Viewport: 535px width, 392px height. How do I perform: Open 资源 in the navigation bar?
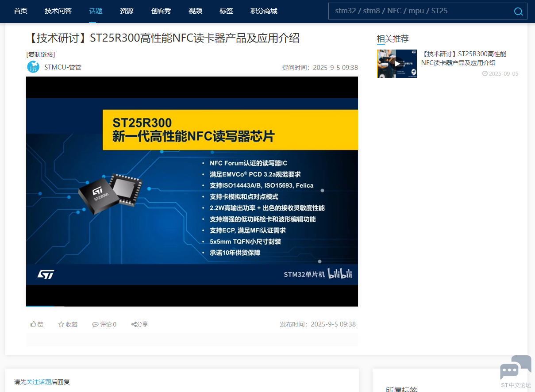point(127,11)
